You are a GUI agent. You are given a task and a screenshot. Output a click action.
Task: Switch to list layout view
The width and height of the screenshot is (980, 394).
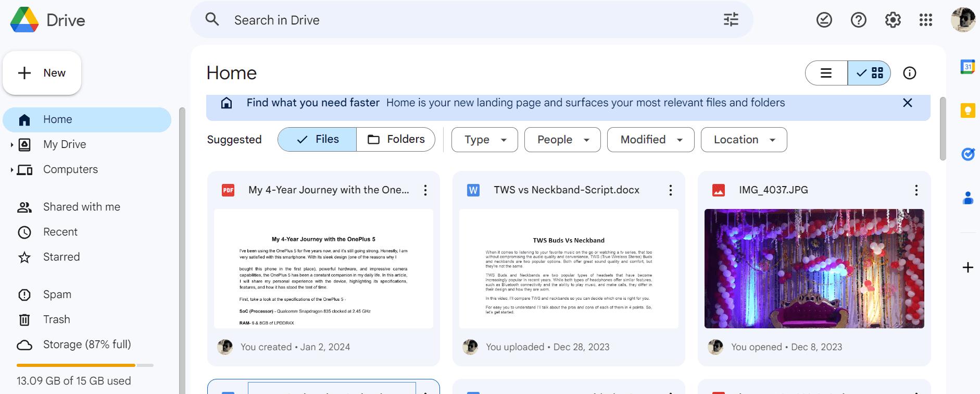tap(826, 73)
